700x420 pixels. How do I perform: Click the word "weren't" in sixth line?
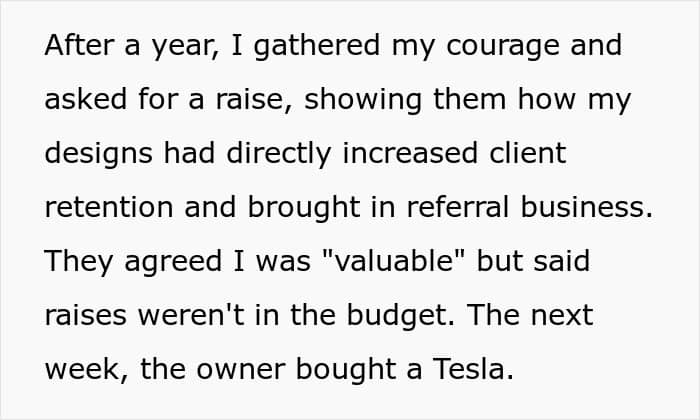tap(191, 316)
